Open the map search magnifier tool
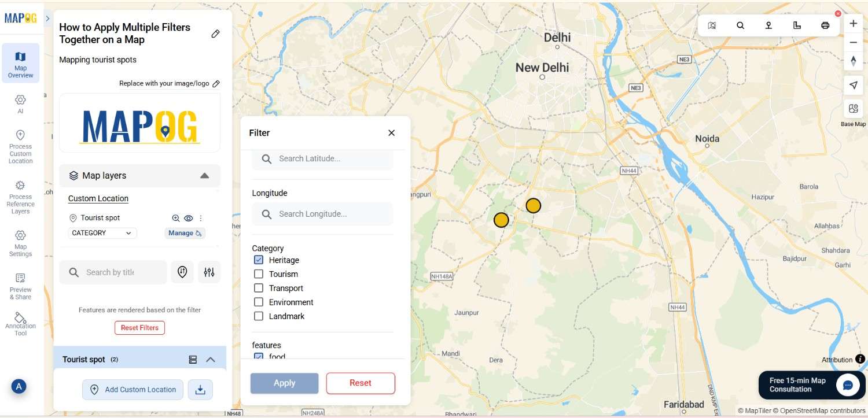 pos(740,25)
